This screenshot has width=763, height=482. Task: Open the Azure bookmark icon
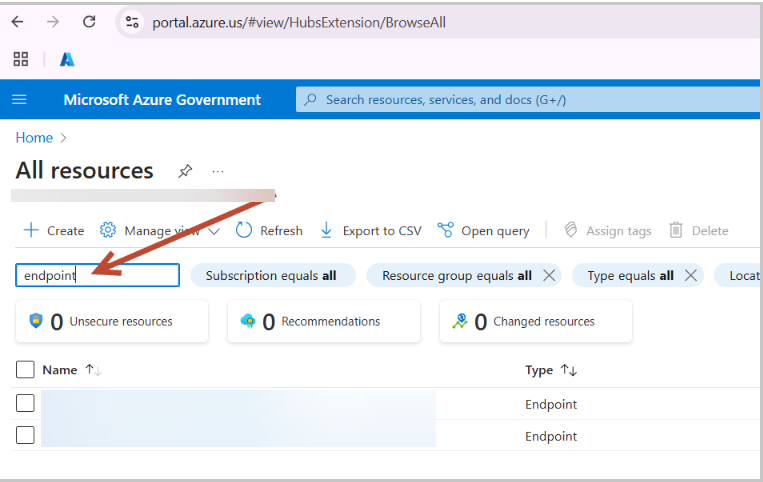tap(67, 59)
